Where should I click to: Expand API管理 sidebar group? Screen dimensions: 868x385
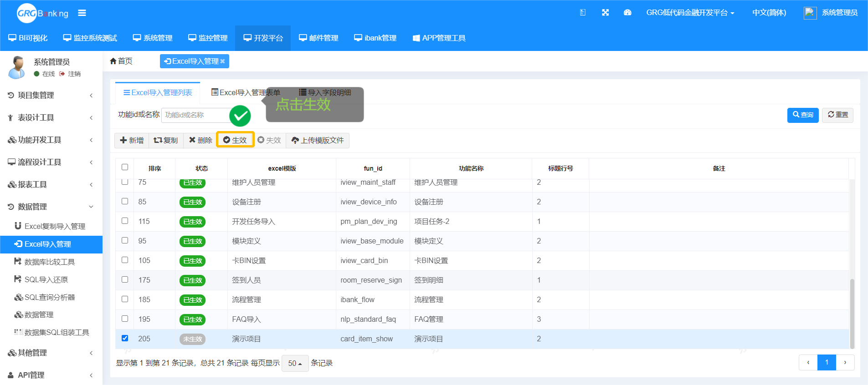51,375
